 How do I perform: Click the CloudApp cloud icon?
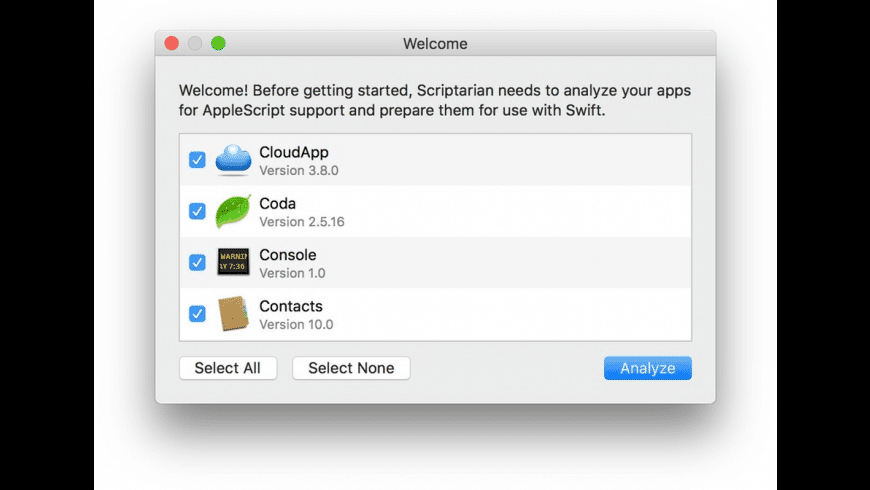tap(233, 160)
